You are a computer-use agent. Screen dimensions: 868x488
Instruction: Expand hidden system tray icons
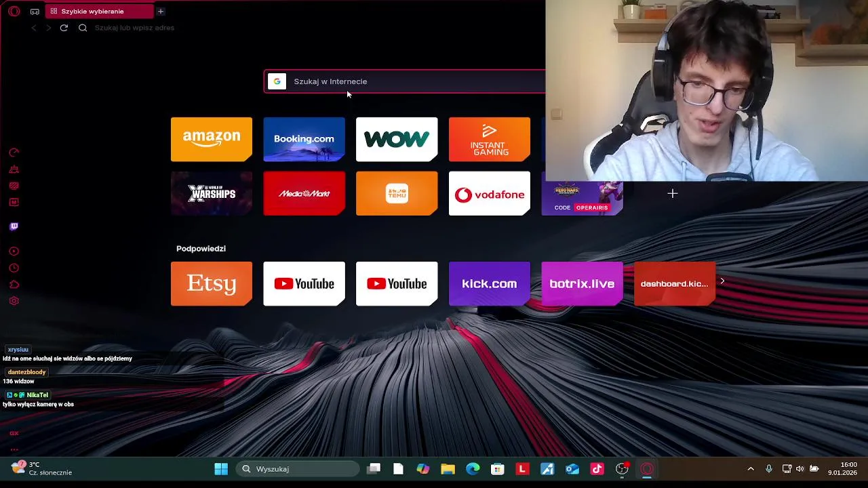(751, 469)
